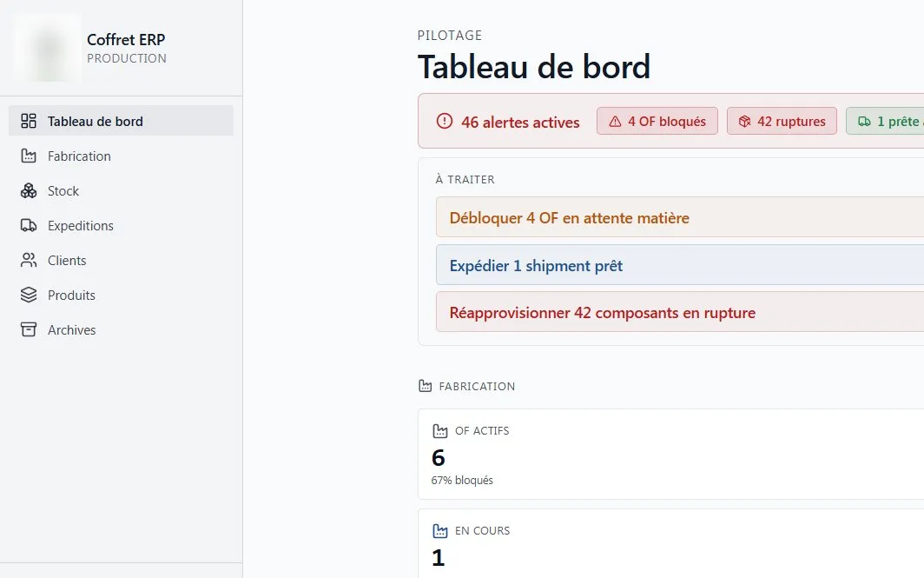Click the 4 OF bloqués badge
Viewport: 924px width, 578px height.
point(657,121)
